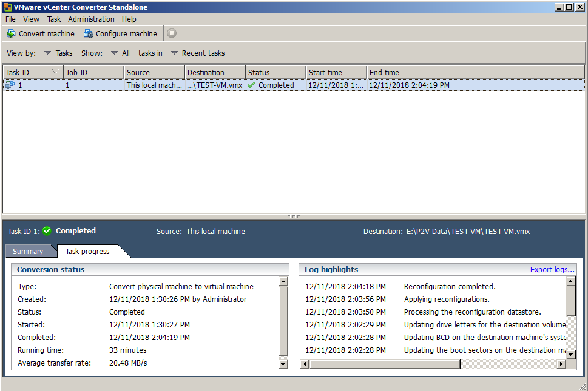Open the View by Tasks dropdown
Image resolution: width=588 pixels, height=391 pixels.
coord(58,53)
